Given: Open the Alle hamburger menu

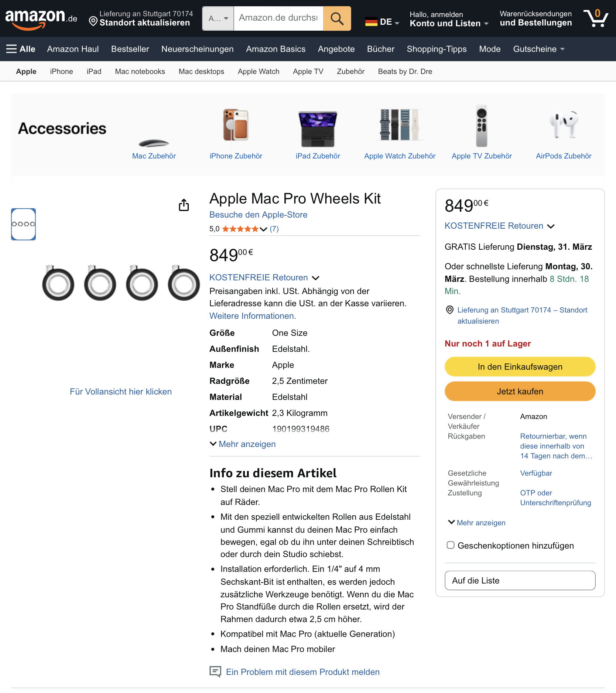Looking at the screenshot, I should [x=21, y=49].
